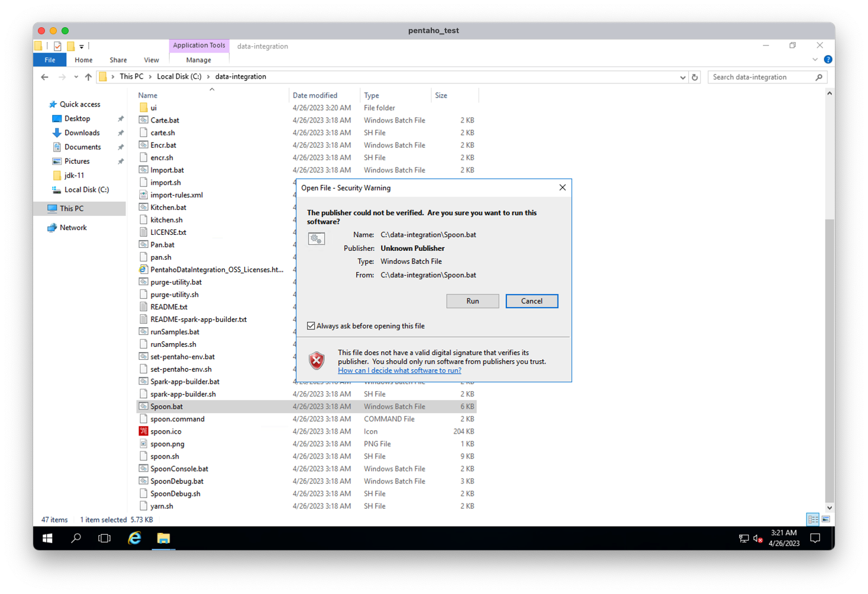Click the scroll down arrow of file list
This screenshot has height=594, width=868.
830,508
